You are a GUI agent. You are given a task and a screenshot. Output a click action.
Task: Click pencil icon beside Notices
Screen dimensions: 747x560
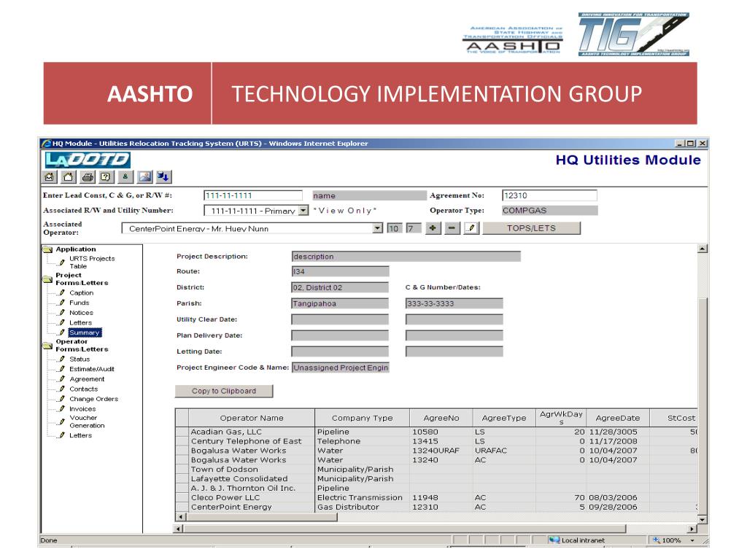pos(62,313)
